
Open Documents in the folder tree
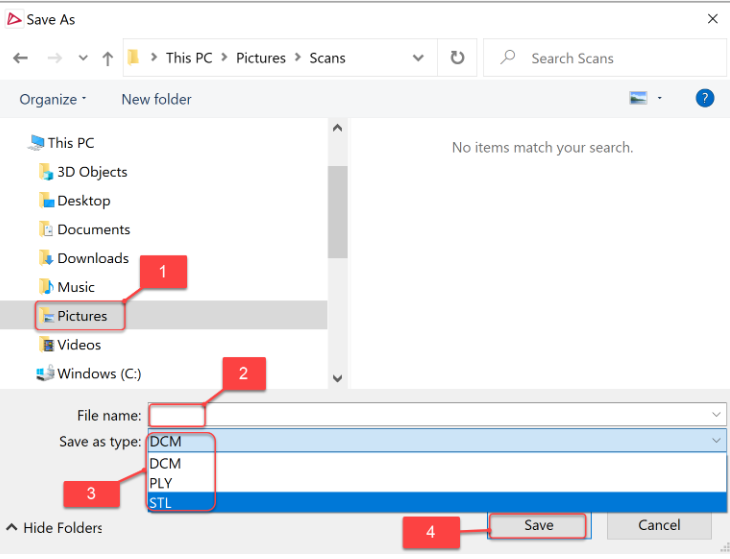84,229
